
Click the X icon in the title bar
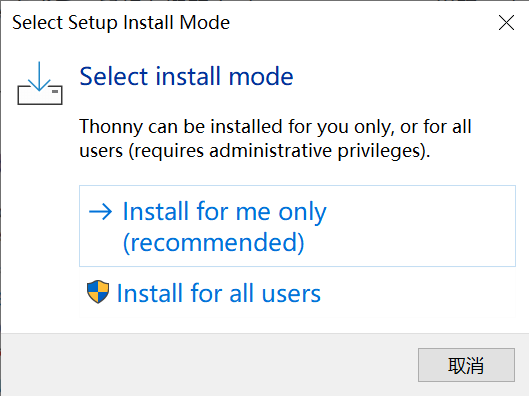(506, 23)
